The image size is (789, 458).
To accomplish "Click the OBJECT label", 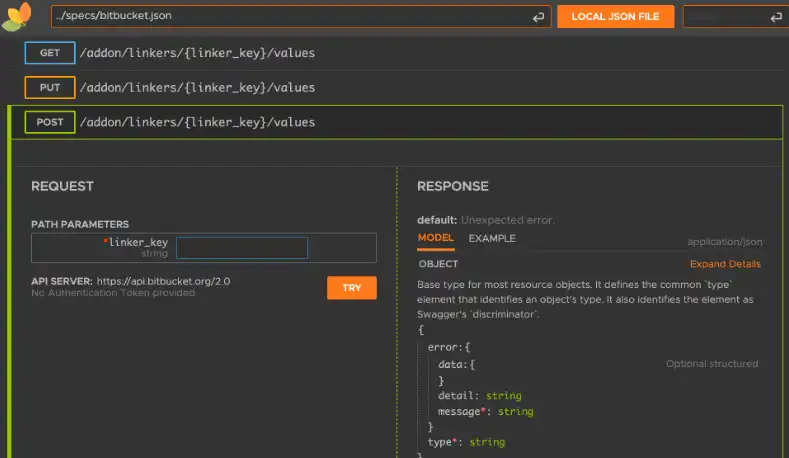I will 438,264.
